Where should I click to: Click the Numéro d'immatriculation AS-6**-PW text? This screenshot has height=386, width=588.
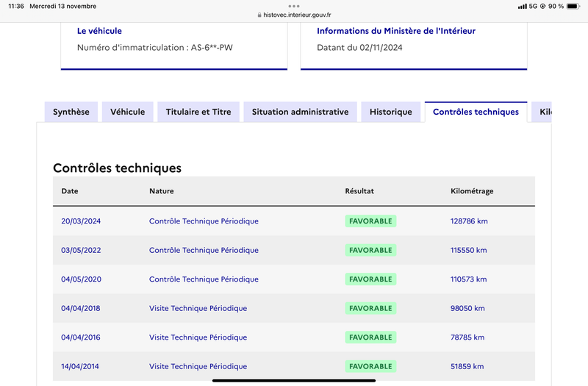[155, 48]
